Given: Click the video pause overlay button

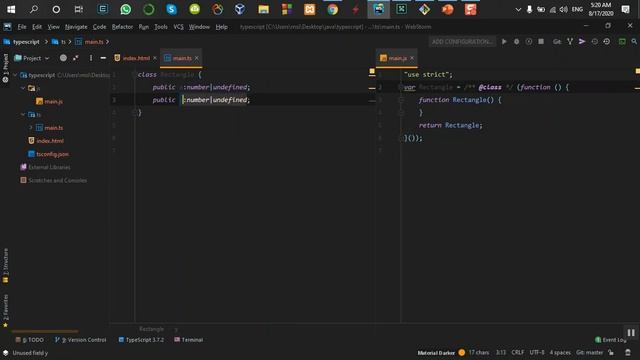Looking at the screenshot, I should [631, 333].
